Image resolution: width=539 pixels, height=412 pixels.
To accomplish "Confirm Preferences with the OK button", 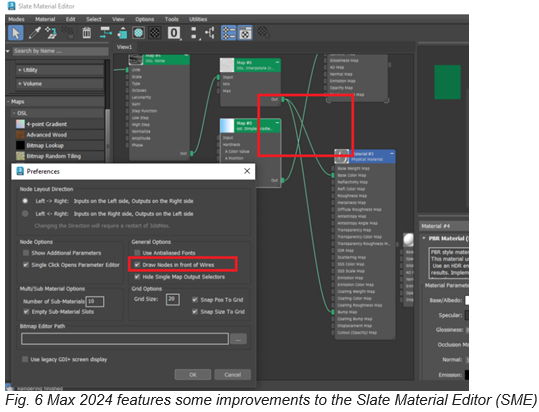I will 193,375.
